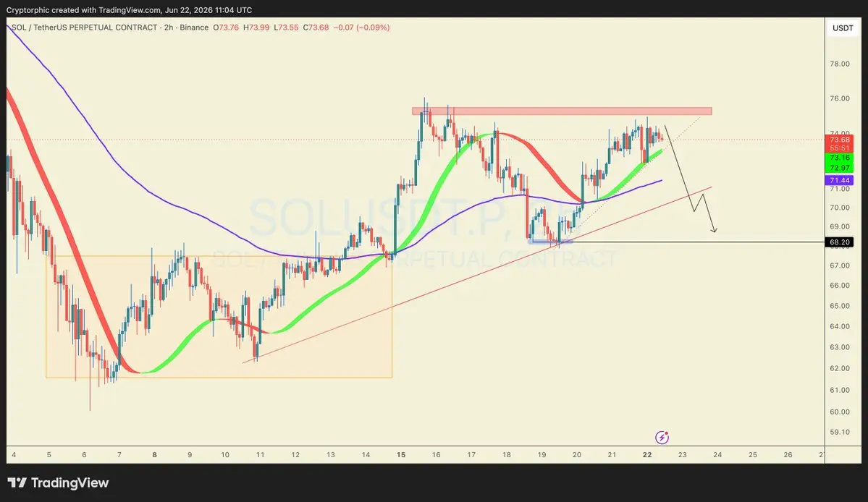The width and height of the screenshot is (868, 502).
Task: Click the black 68.20 horizontal line label
Action: [839, 242]
